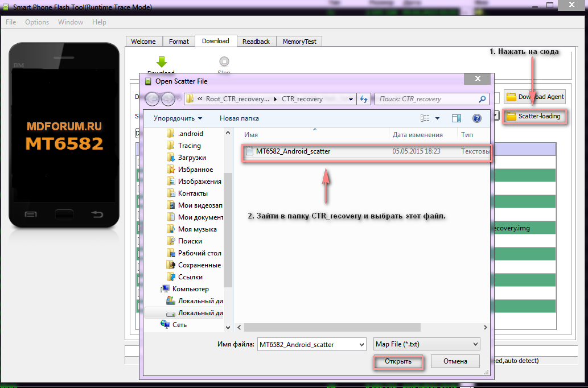Click the Forward navigation arrow in dialog
This screenshot has height=388, width=588.
[168, 99]
